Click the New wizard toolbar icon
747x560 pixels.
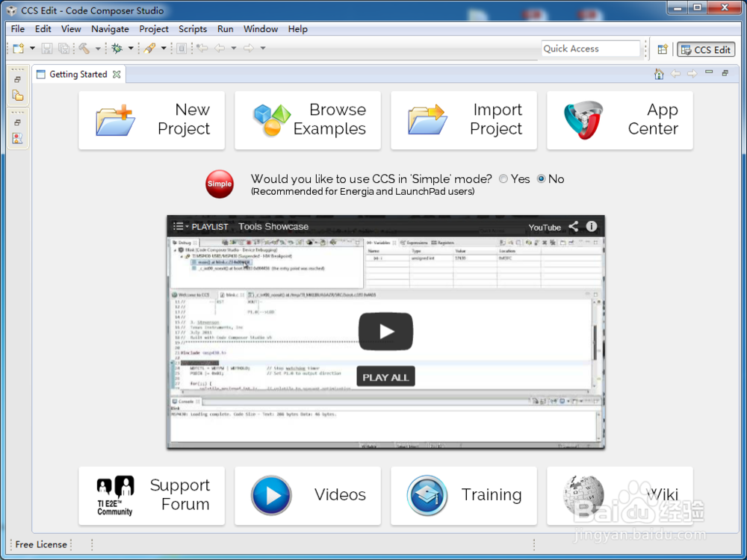[19, 48]
